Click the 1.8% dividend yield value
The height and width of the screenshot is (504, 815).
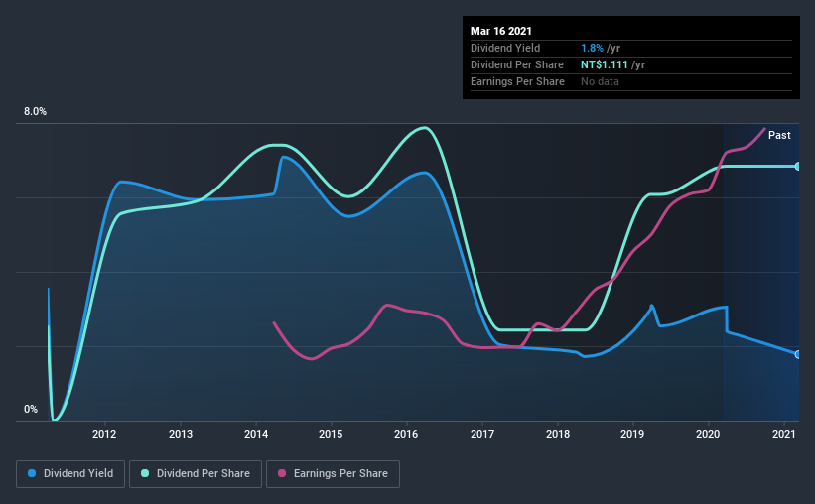[592, 48]
